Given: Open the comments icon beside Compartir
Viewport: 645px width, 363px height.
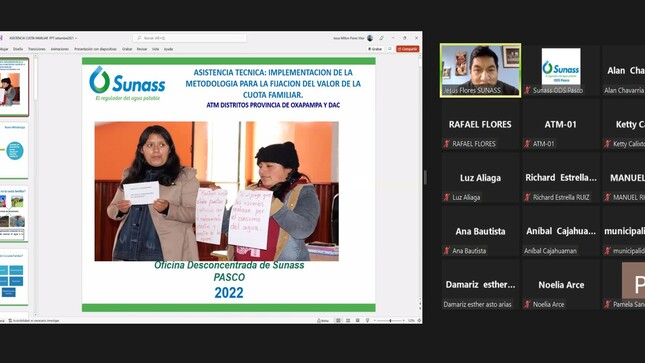Looking at the screenshot, I should [390, 49].
